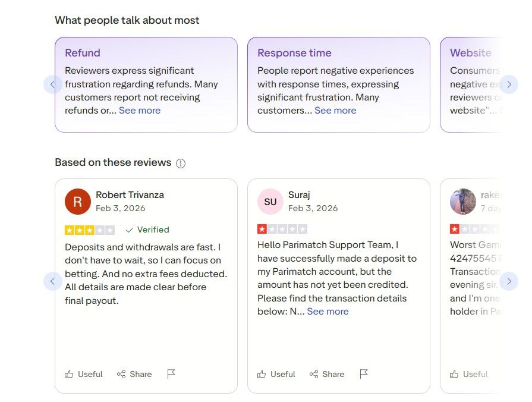Open Robert Trivanza's profile avatar
The height and width of the screenshot is (402, 532).
(x=77, y=202)
